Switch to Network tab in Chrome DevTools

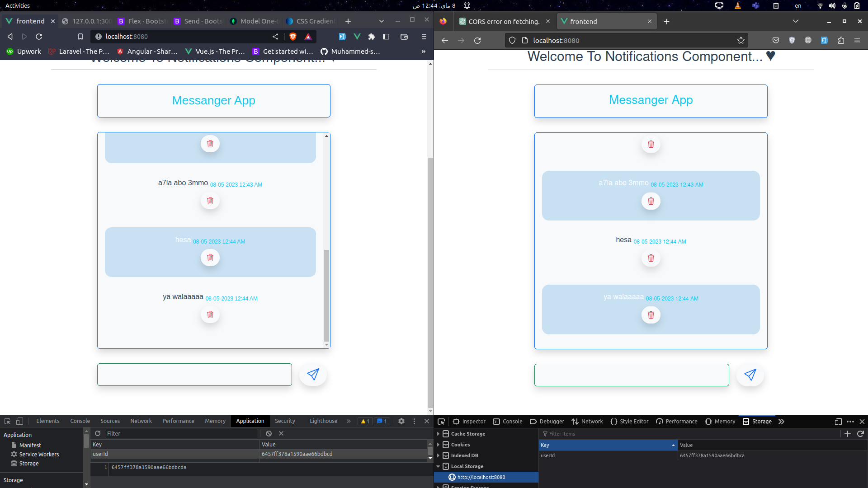(141, 421)
